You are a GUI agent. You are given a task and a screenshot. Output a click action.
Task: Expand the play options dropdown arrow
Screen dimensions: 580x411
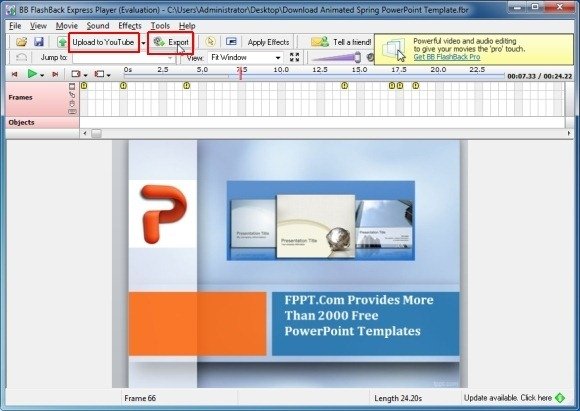point(42,75)
